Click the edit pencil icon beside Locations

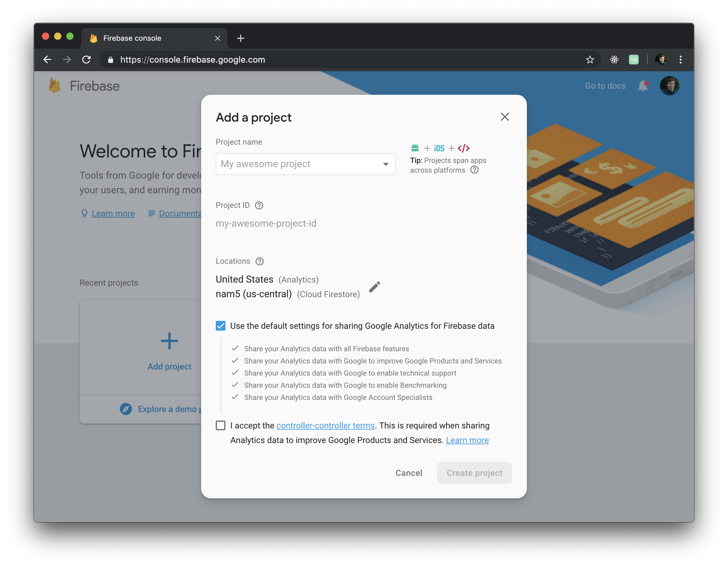pos(374,287)
